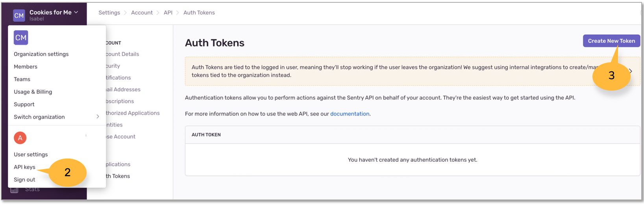Click the large CM avatar in dropdown menu
This screenshot has height=205, width=644.
[21, 38]
